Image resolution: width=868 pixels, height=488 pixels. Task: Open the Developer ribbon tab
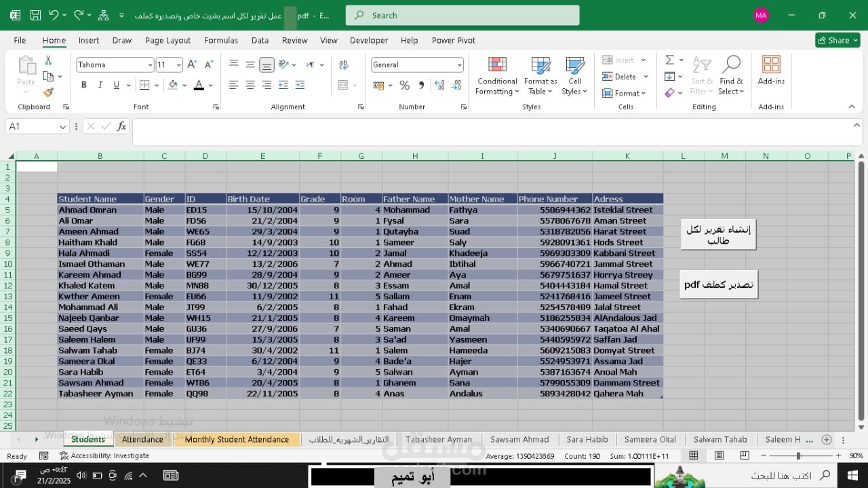point(369,40)
